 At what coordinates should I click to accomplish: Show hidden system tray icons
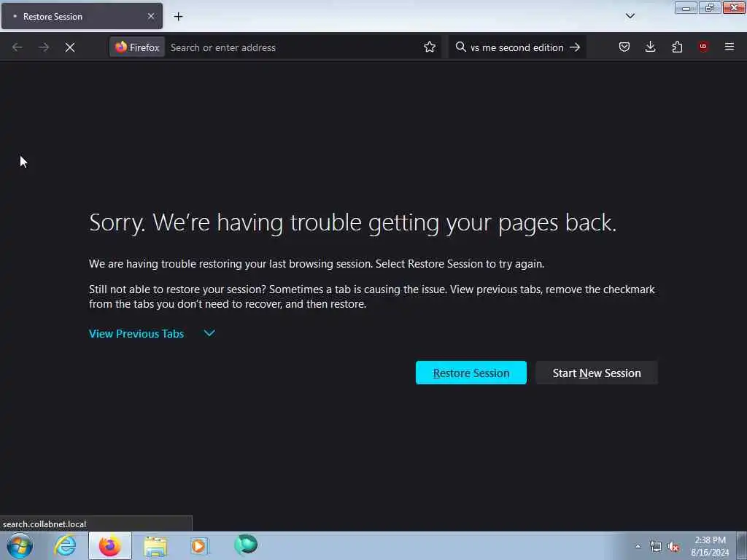[x=638, y=546]
